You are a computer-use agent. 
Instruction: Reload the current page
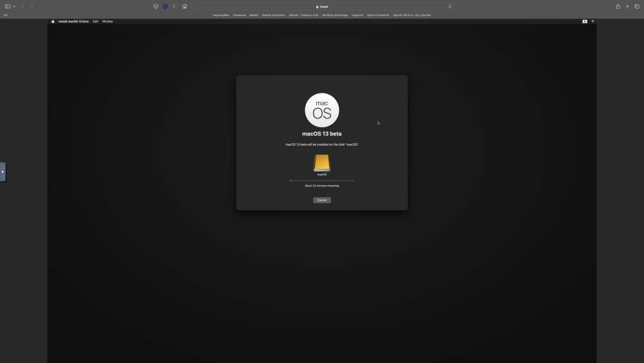(450, 6)
